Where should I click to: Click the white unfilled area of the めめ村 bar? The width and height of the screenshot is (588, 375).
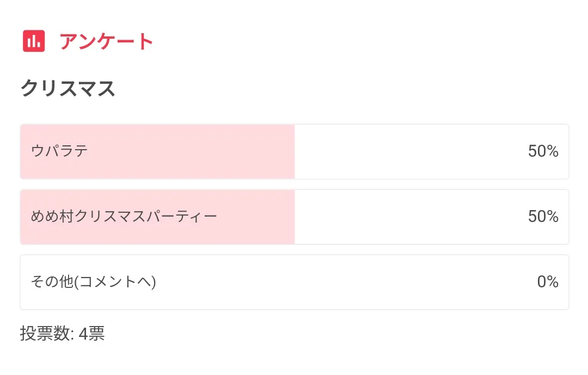click(408, 217)
